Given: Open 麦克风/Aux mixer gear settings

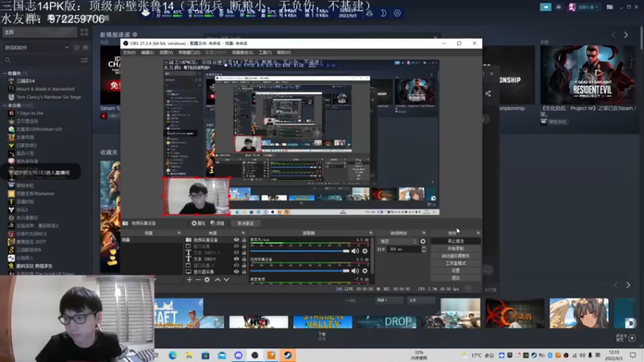Looking at the screenshot, I should pos(365,251).
